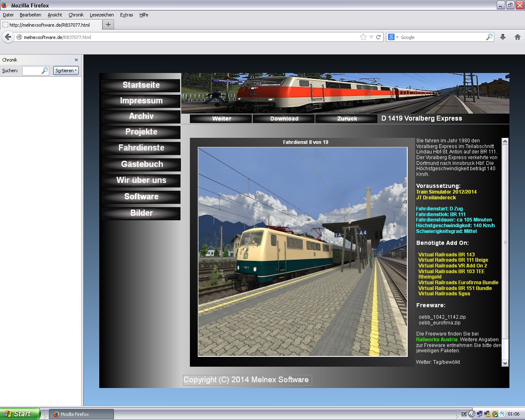Follow the Railworks Austria link
The height and width of the screenshot is (420, 525).
[x=436, y=340]
